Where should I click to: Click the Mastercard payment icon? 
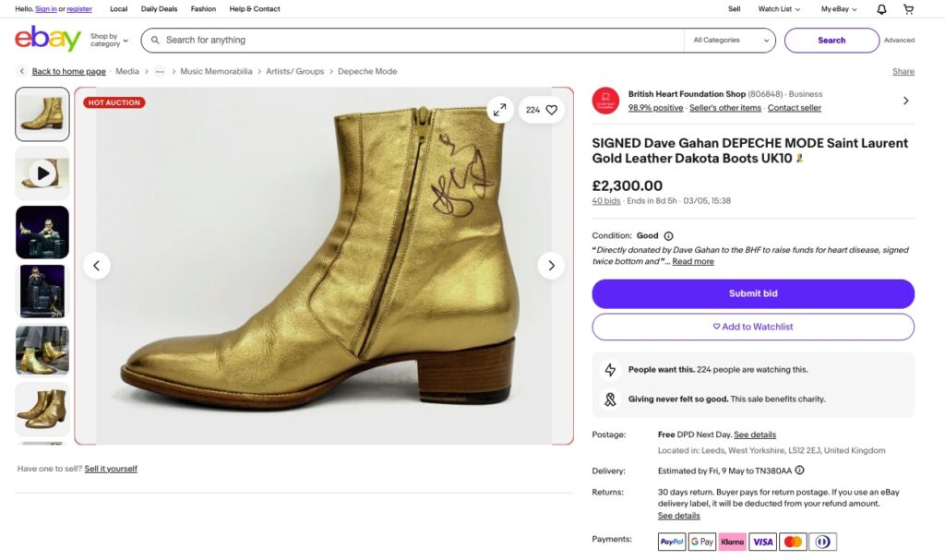793,542
